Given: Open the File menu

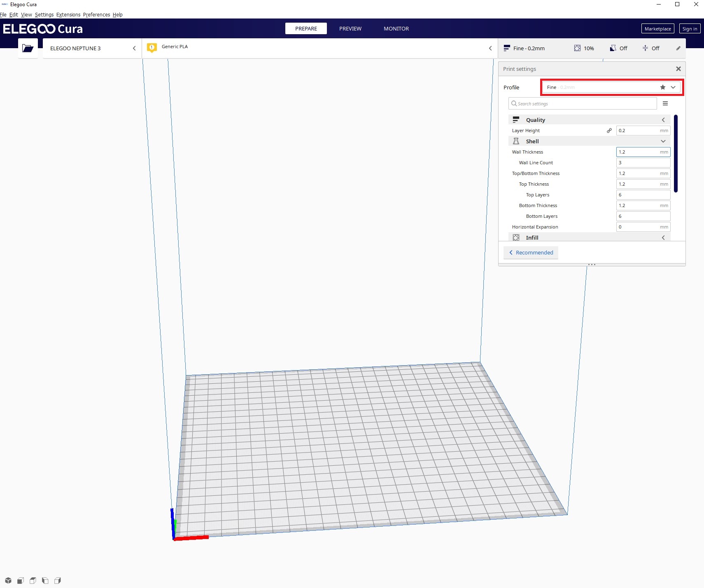Looking at the screenshot, I should tap(3, 15).
